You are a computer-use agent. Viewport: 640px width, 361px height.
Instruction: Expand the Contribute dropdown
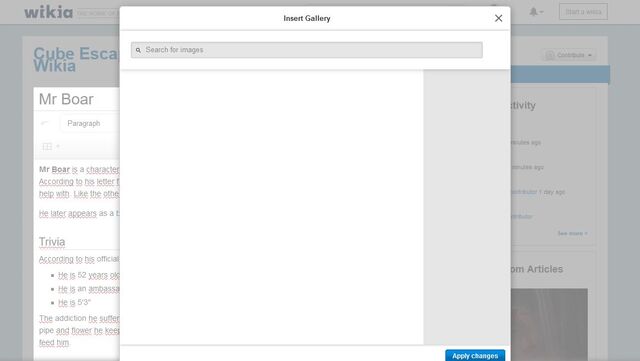click(569, 55)
